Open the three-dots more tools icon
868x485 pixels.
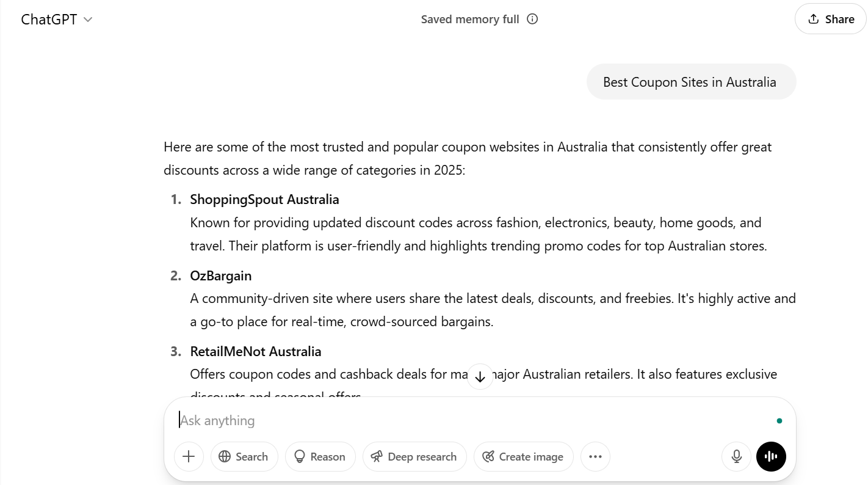(x=595, y=456)
